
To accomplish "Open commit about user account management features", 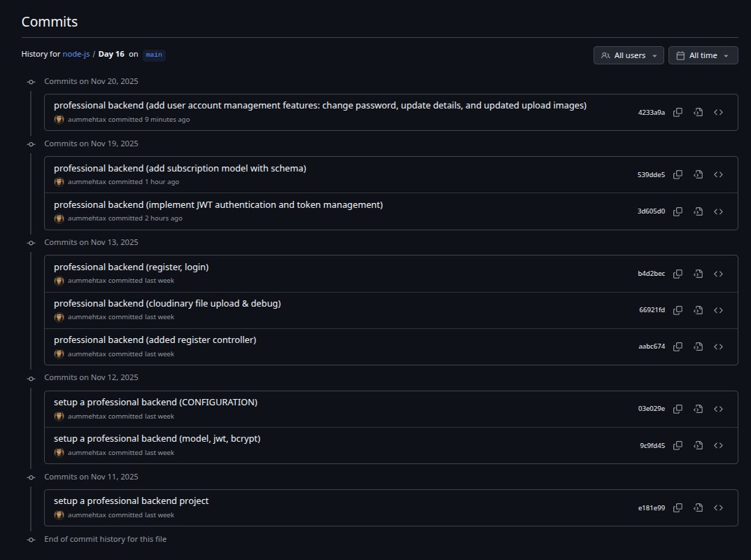I will (x=320, y=106).
